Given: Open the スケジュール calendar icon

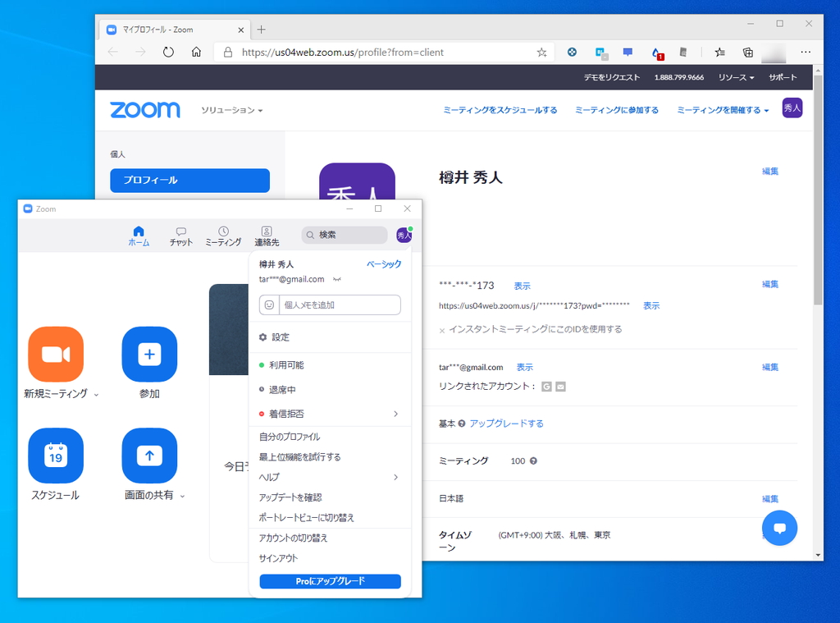Looking at the screenshot, I should (x=56, y=456).
